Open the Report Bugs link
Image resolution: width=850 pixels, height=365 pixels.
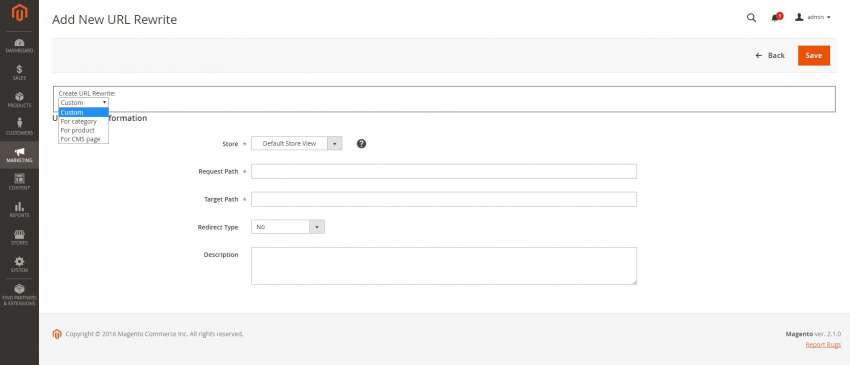(823, 344)
